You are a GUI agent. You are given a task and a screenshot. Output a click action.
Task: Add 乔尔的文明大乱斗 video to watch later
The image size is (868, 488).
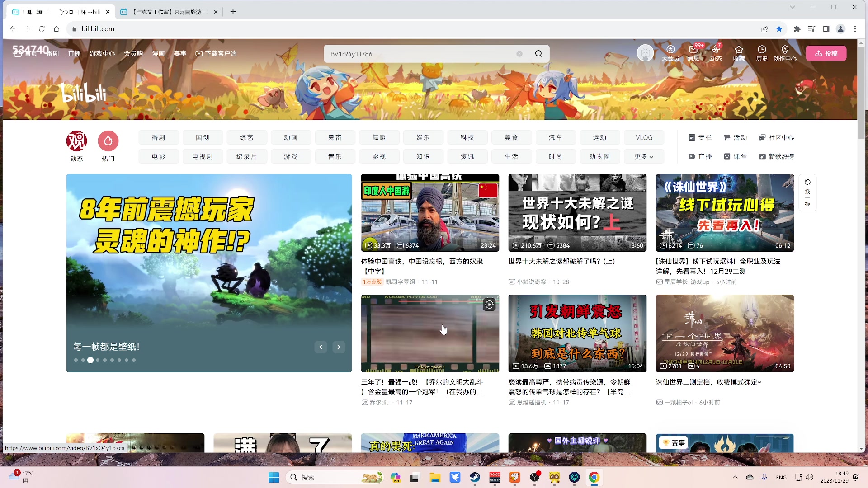click(x=490, y=305)
